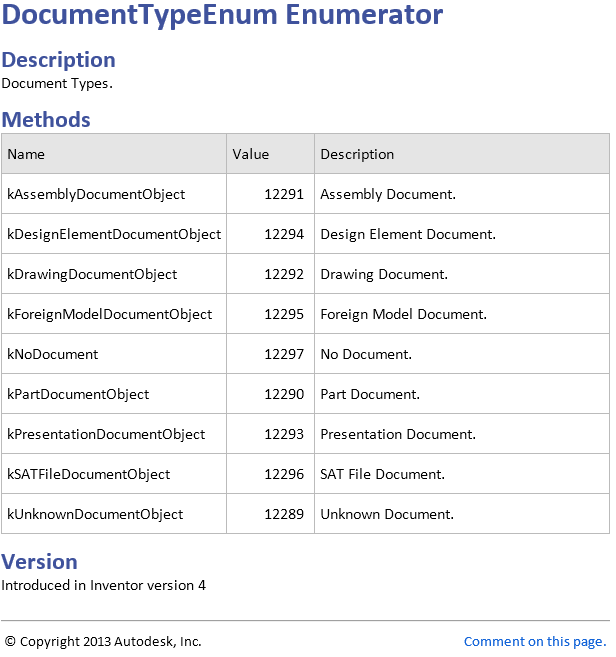
Task: Select the kDrawingDocumentObject name cell
Action: pos(92,274)
